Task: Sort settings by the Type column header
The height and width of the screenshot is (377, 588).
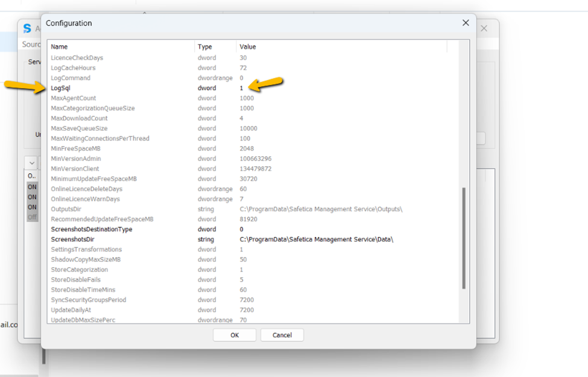Action: pos(204,46)
